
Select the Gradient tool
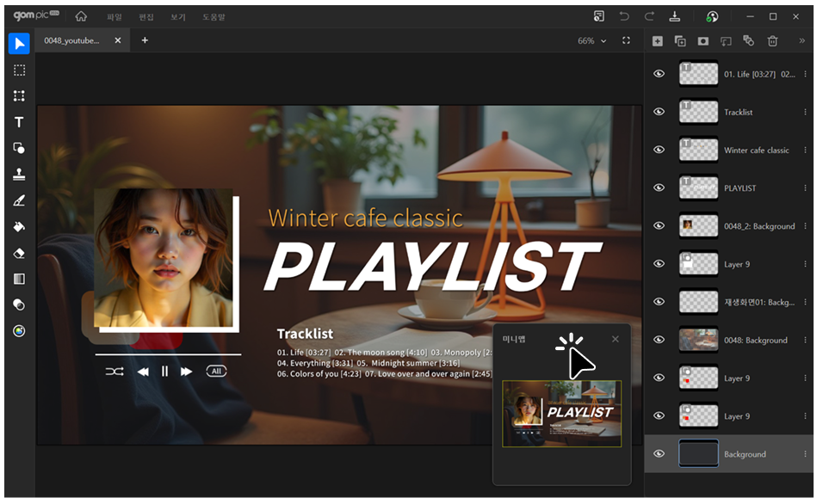coord(19,279)
